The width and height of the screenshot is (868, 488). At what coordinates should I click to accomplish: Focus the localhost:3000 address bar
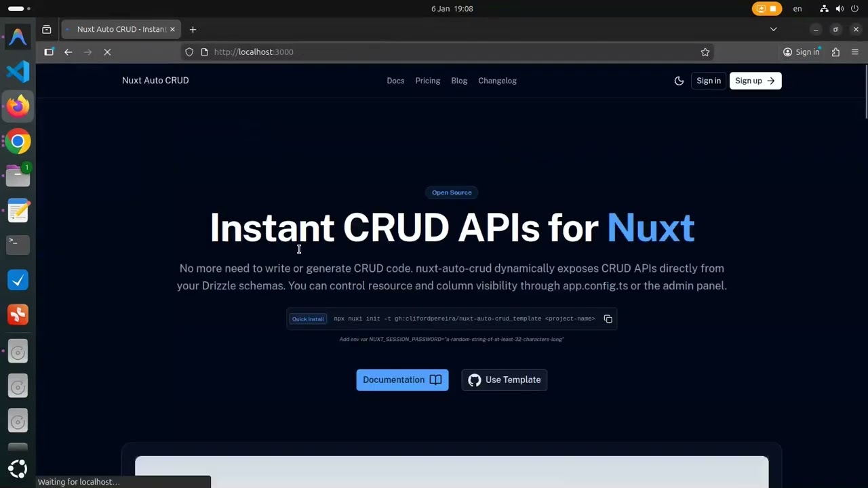pyautogui.click(x=448, y=52)
